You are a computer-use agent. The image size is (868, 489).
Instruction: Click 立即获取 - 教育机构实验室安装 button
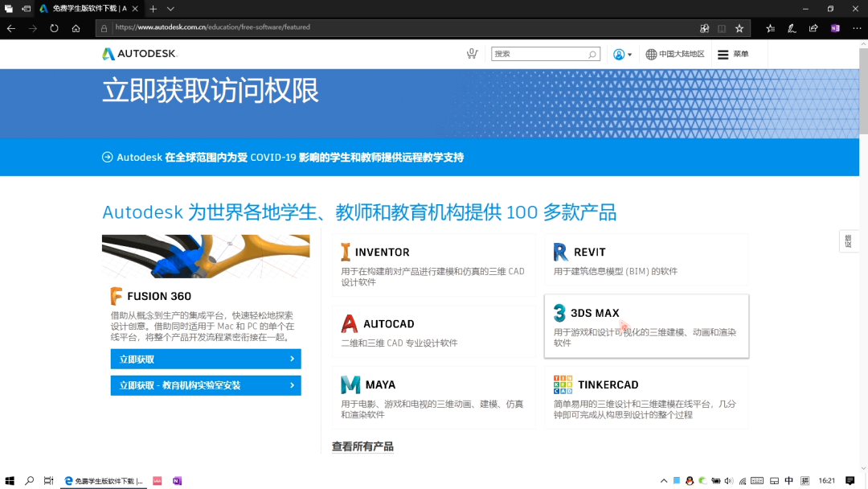coord(206,385)
